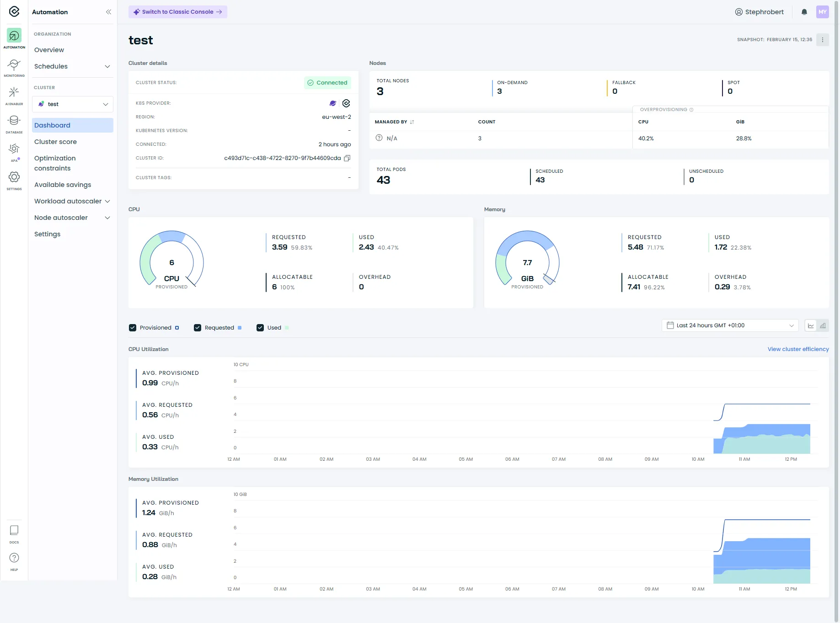Click View cluster efficiency link
This screenshot has height=623, width=840.
click(797, 349)
